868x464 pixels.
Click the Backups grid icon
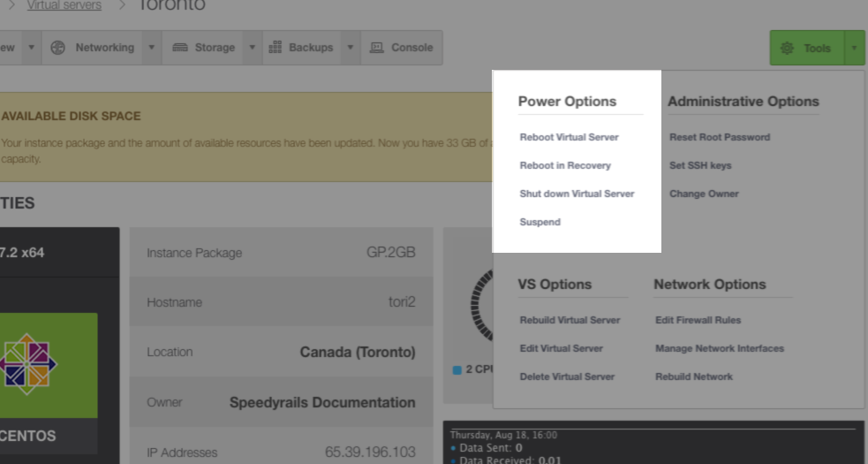coord(275,48)
